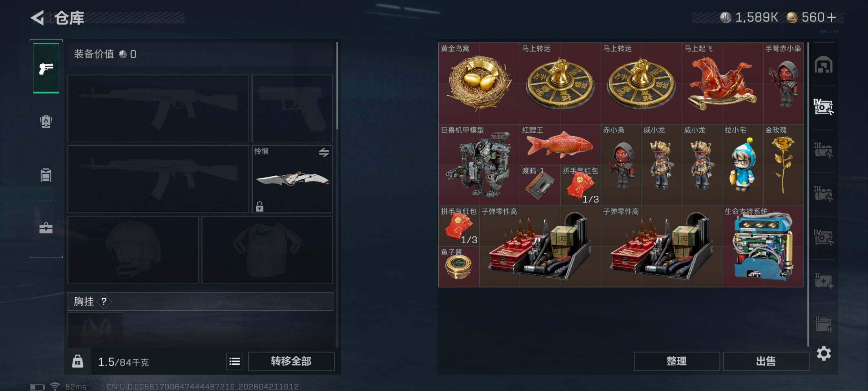
Task: Select the 黄金鸟窝 golden nest item
Action: coord(479,83)
